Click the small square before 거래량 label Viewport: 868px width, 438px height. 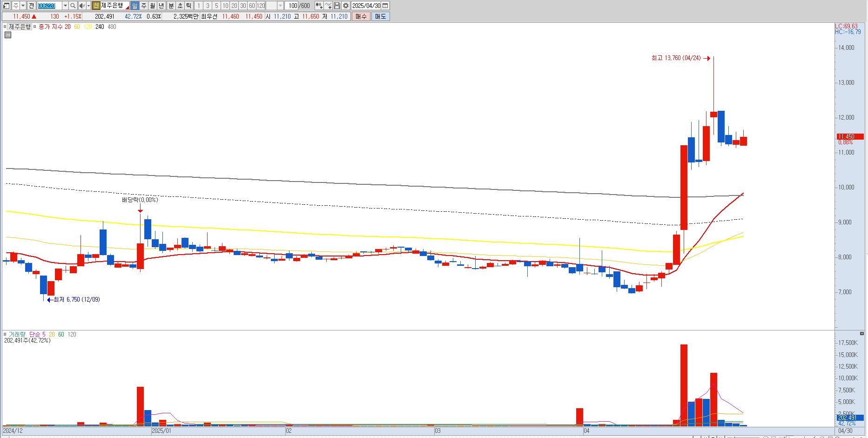(5, 334)
